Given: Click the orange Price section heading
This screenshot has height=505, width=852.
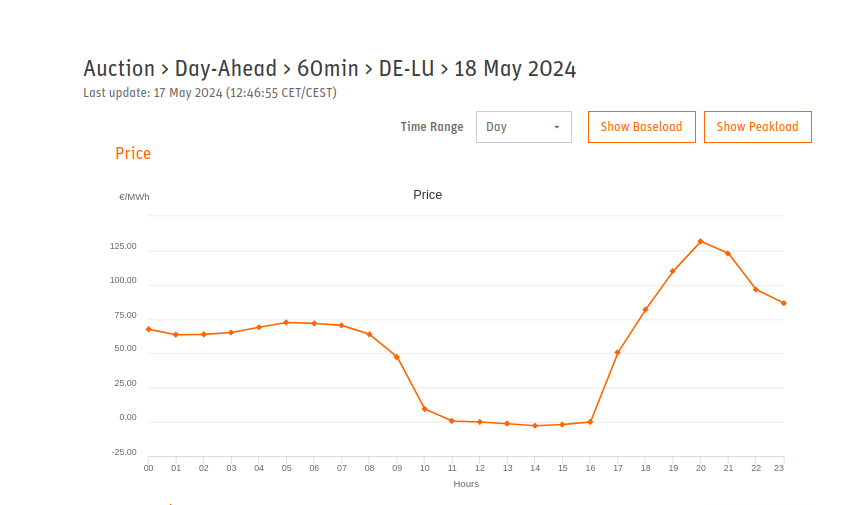Looking at the screenshot, I should pos(133,154).
